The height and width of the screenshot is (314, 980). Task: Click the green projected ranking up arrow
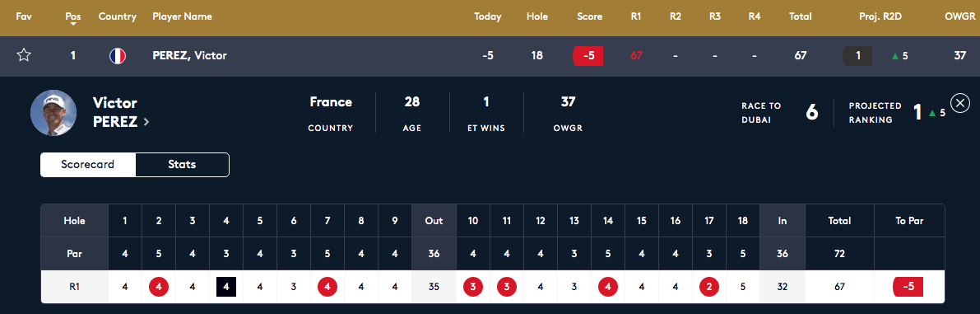932,113
